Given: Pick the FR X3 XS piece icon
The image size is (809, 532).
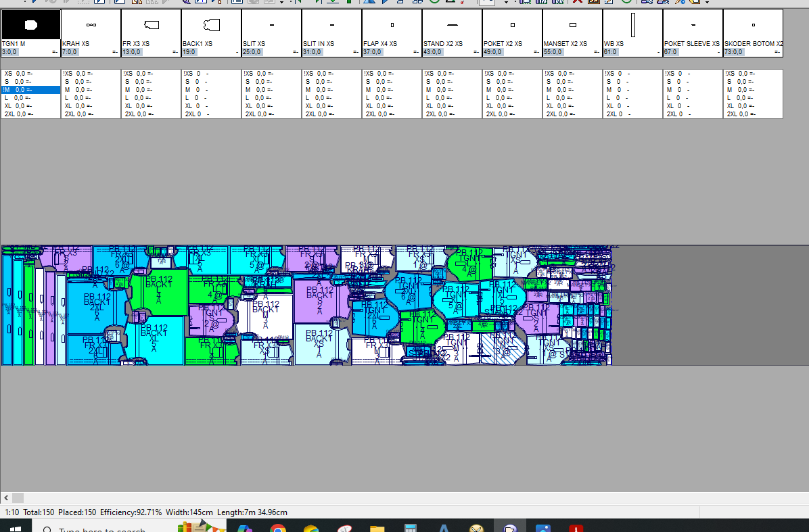Looking at the screenshot, I should click(x=152, y=26).
